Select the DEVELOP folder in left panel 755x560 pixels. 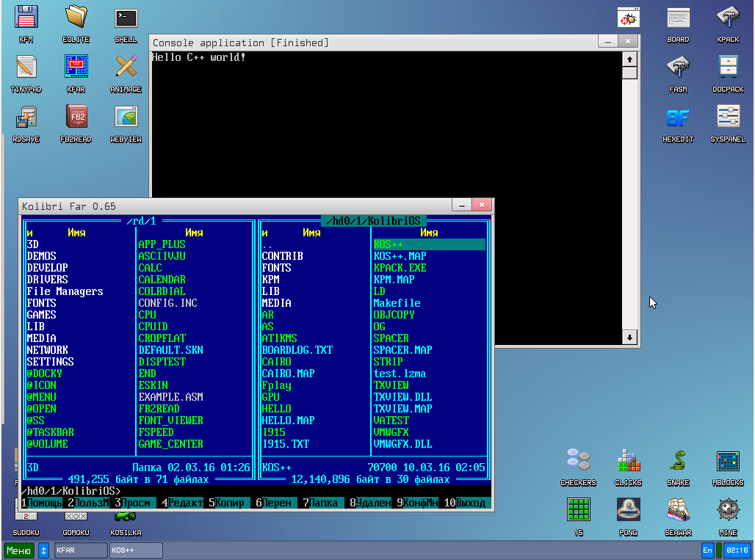tap(47, 268)
